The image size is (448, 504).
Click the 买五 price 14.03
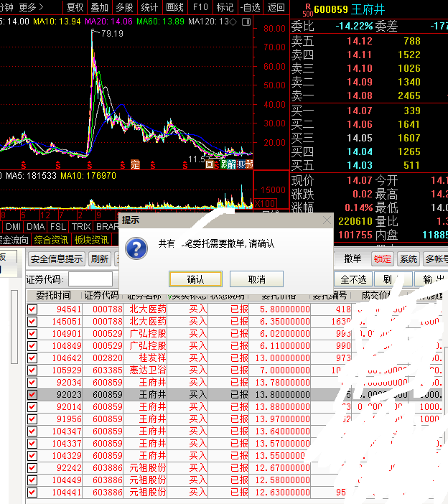[359, 165]
